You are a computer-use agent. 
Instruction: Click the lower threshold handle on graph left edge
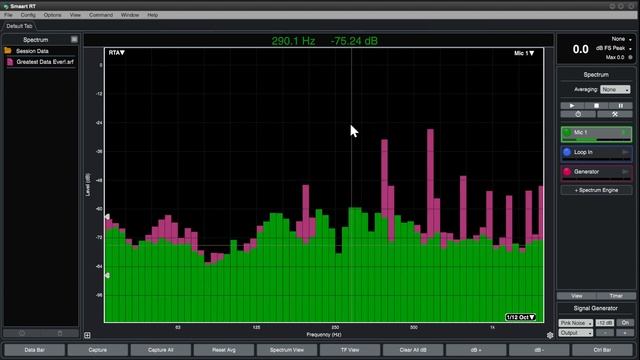coord(107,276)
